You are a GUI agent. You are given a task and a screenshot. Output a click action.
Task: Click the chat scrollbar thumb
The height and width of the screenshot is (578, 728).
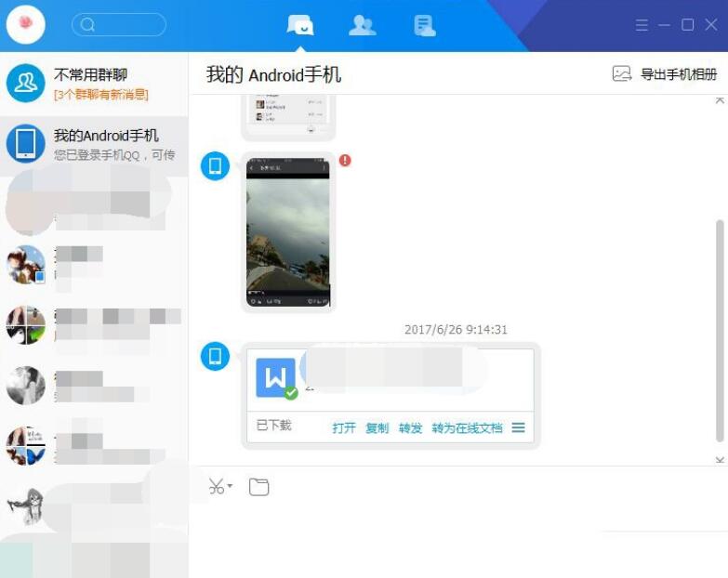click(x=720, y=331)
